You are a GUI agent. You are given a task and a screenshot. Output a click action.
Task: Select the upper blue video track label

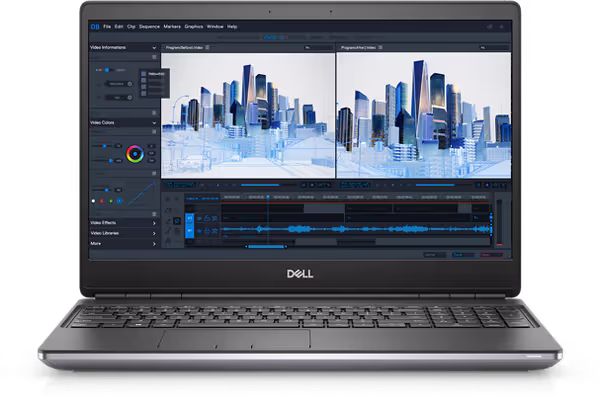click(x=189, y=219)
